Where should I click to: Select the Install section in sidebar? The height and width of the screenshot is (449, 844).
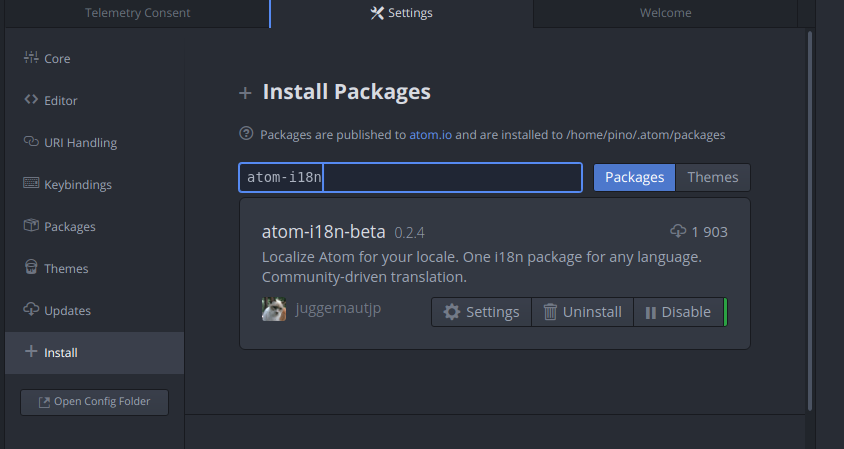[95, 353]
